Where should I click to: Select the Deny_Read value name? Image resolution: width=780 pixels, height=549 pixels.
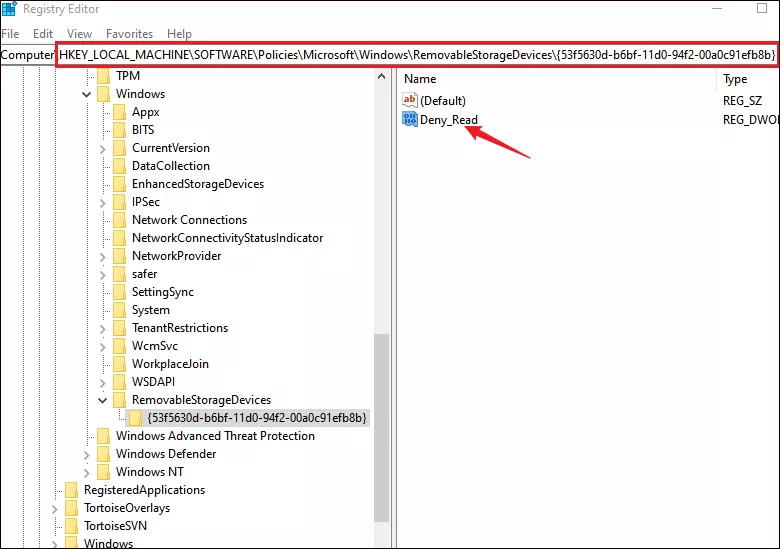tap(449, 120)
